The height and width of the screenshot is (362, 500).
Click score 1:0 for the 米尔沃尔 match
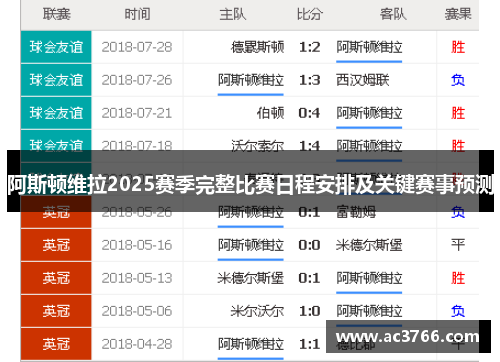coord(310,311)
